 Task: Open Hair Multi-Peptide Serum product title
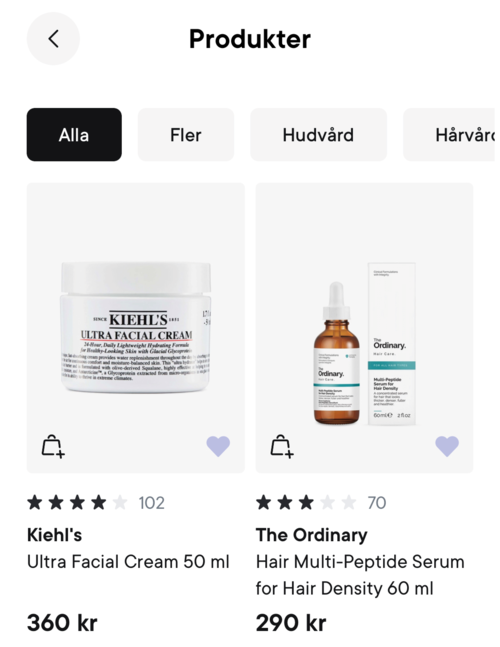click(x=360, y=575)
